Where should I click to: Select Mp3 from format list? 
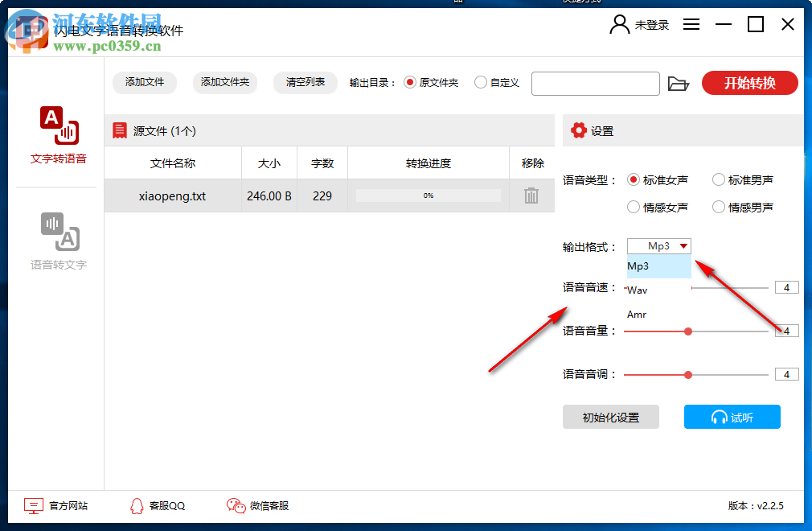(658, 266)
